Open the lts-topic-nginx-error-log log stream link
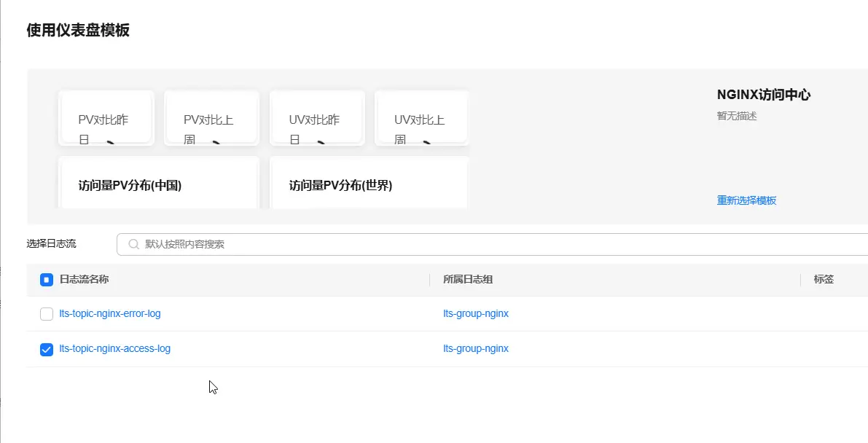The height and width of the screenshot is (443, 868). click(110, 314)
